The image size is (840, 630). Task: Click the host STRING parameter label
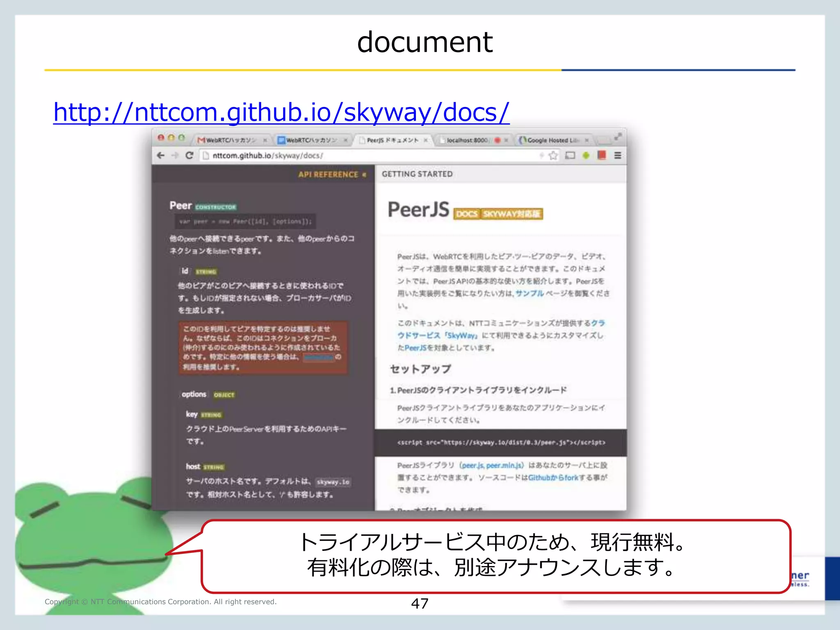pos(205,467)
